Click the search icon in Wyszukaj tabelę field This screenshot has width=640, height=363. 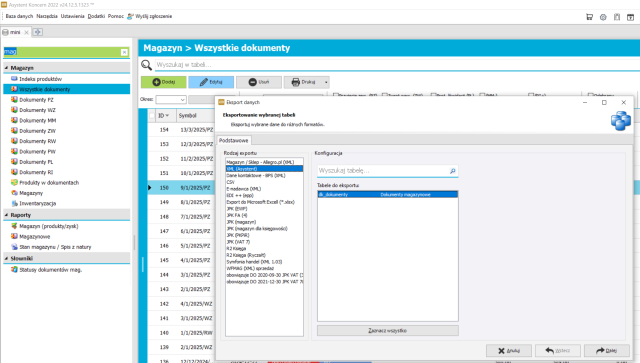tap(452, 171)
